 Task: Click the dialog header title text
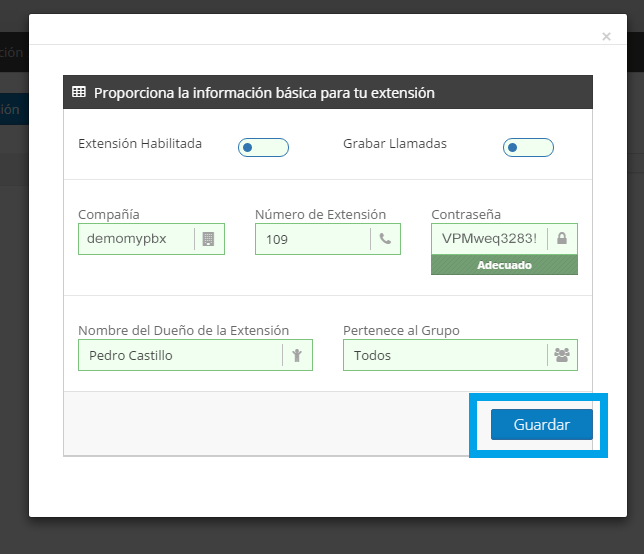tap(264, 93)
